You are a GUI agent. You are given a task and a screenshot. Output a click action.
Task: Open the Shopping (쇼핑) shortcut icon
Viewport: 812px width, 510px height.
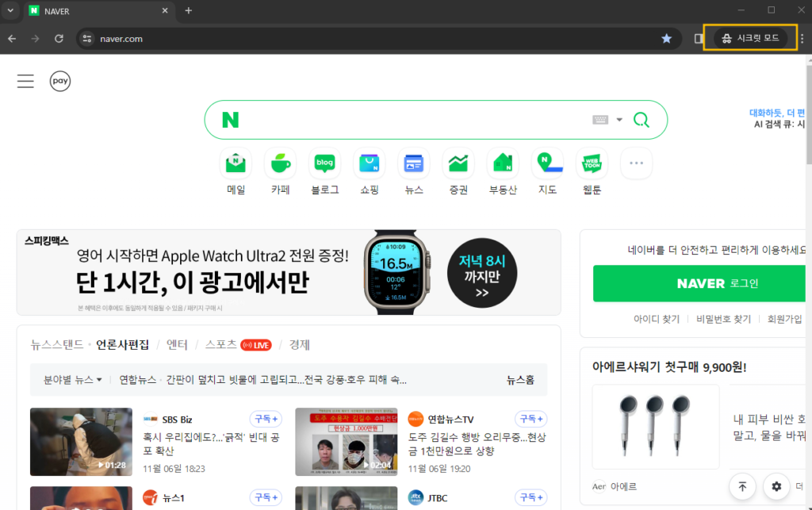[x=370, y=163]
